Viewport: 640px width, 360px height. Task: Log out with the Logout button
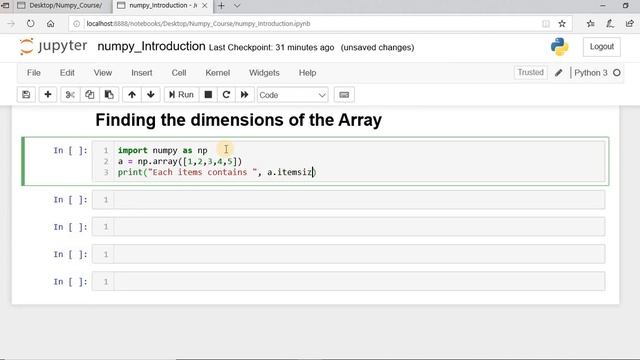[602, 47]
